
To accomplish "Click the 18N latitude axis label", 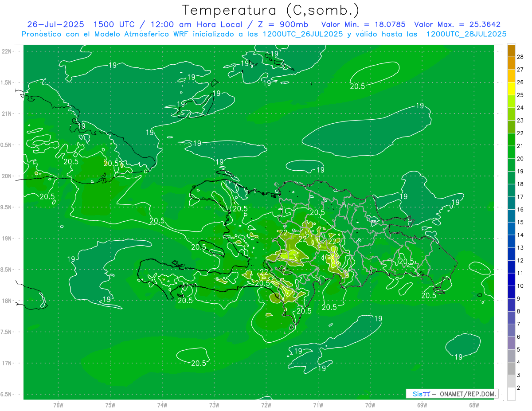I will (x=7, y=301).
